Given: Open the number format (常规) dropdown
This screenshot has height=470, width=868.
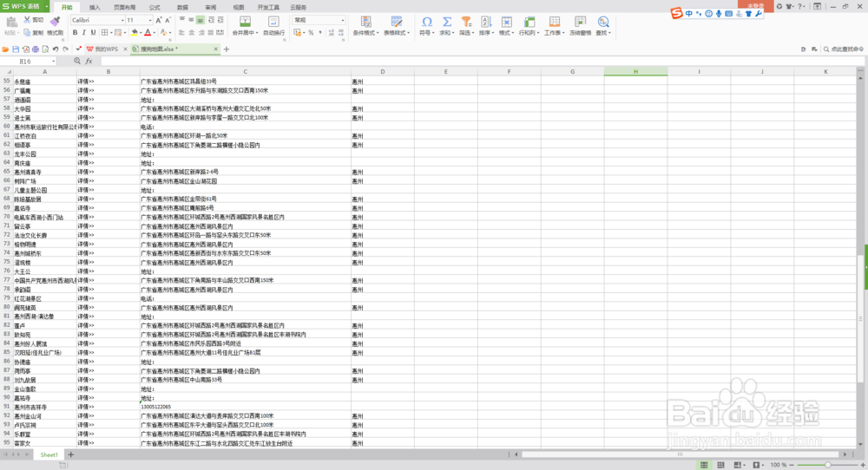Looking at the screenshot, I should tap(343, 20).
